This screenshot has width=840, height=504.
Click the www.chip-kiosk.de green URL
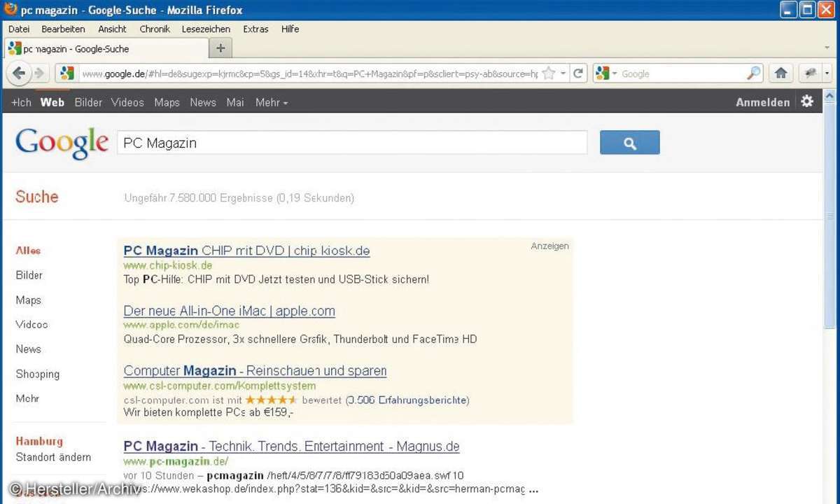[167, 266]
